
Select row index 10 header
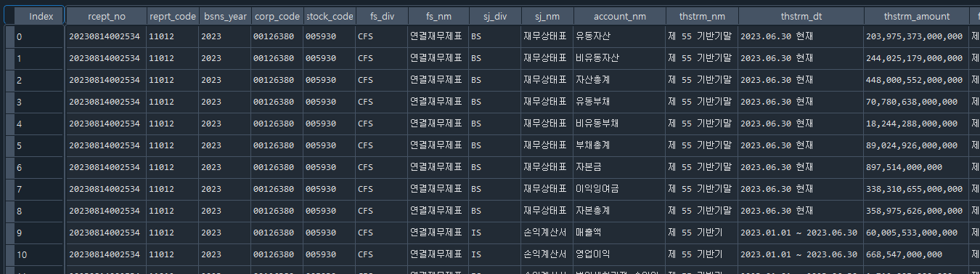pos(39,254)
